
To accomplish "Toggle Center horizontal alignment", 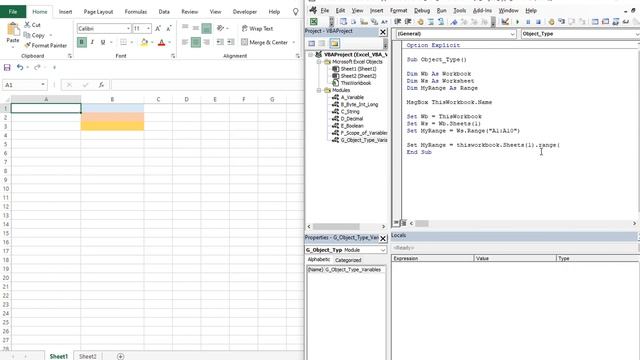I will pos(196,42).
